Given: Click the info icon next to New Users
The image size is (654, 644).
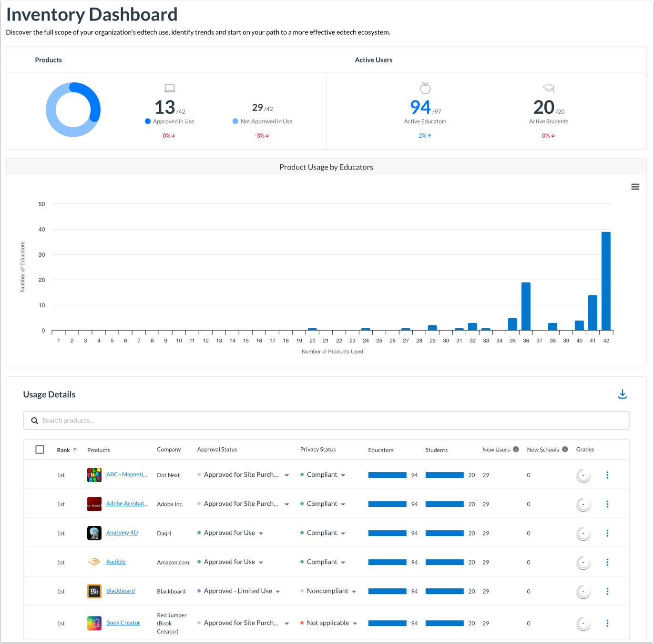Looking at the screenshot, I should [515, 449].
